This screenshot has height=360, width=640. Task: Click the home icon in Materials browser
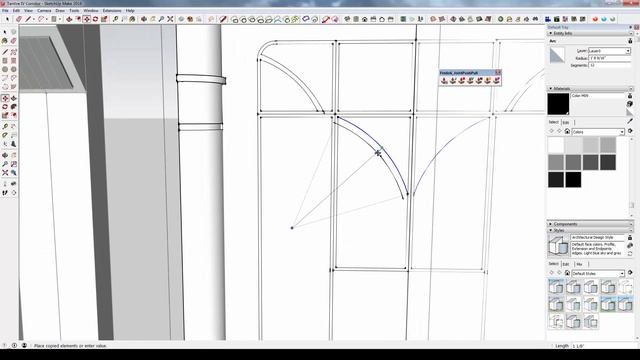point(567,131)
